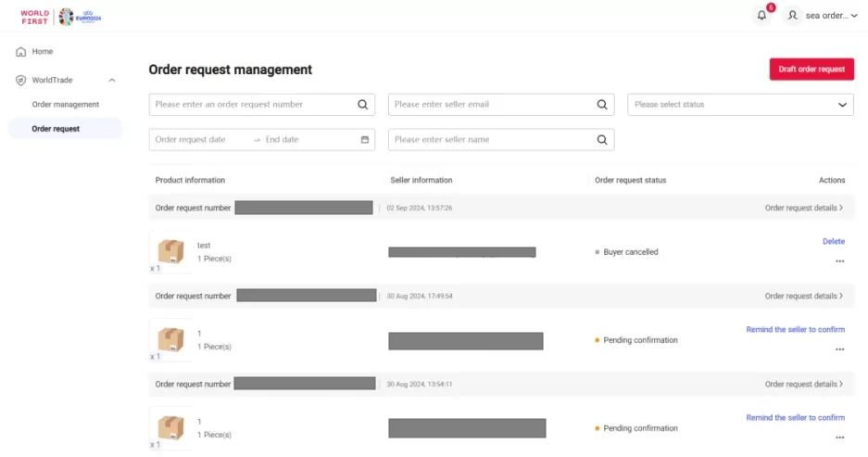Open Order request details for 02 Sep order

(x=803, y=208)
